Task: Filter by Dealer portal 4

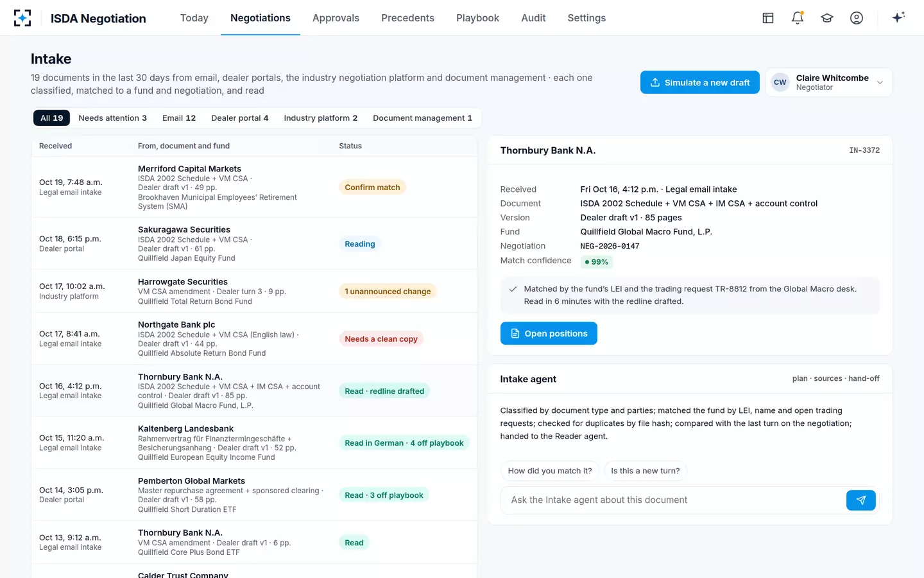Action: (x=240, y=118)
